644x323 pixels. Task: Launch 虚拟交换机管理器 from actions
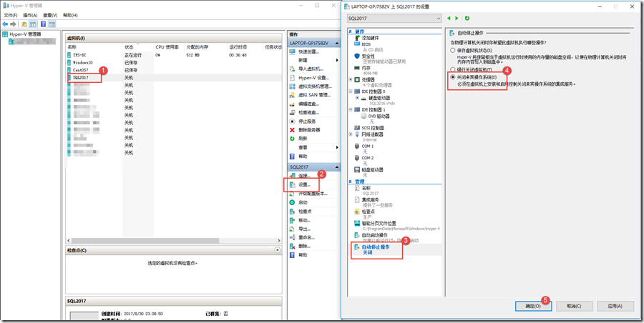315,86
